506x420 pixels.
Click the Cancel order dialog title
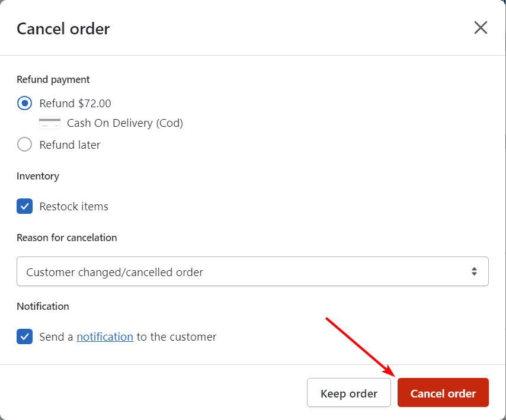[x=63, y=28]
